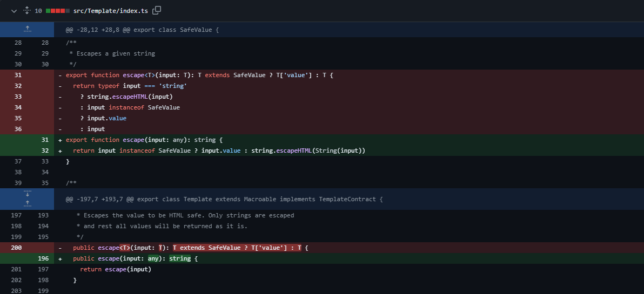The width and height of the screenshot is (644, 294).
Task: Expand lines above the SafeValue hunk
Action: click(x=27, y=30)
